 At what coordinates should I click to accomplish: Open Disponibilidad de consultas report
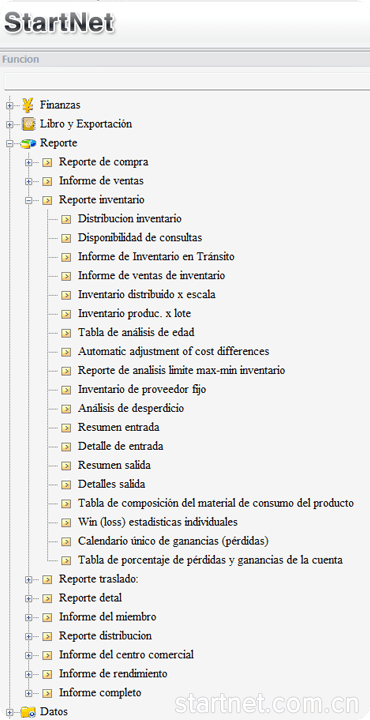(140, 238)
